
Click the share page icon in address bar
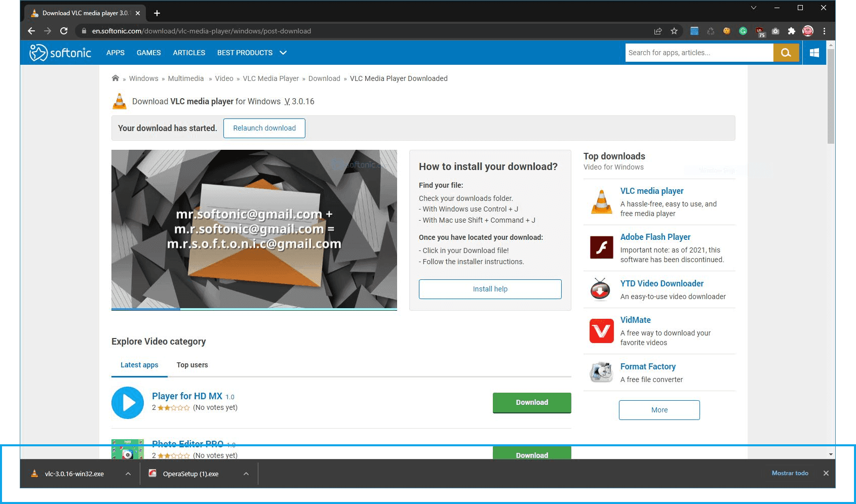[657, 31]
